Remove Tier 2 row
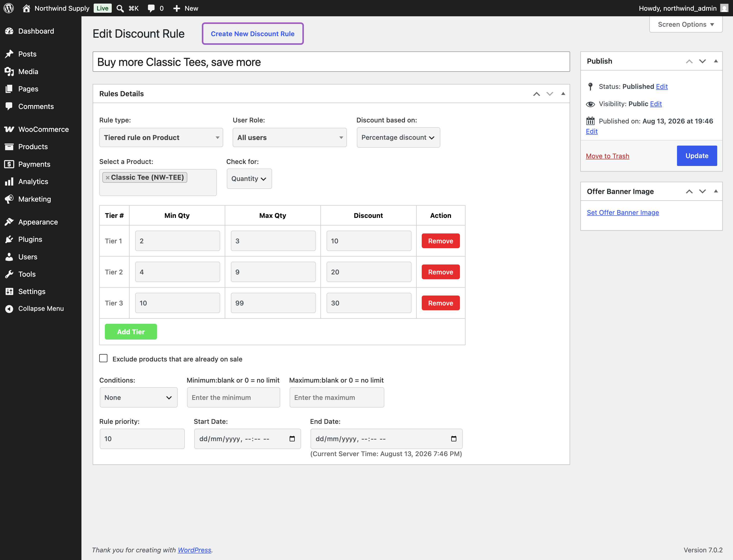The width and height of the screenshot is (733, 560). (x=441, y=272)
